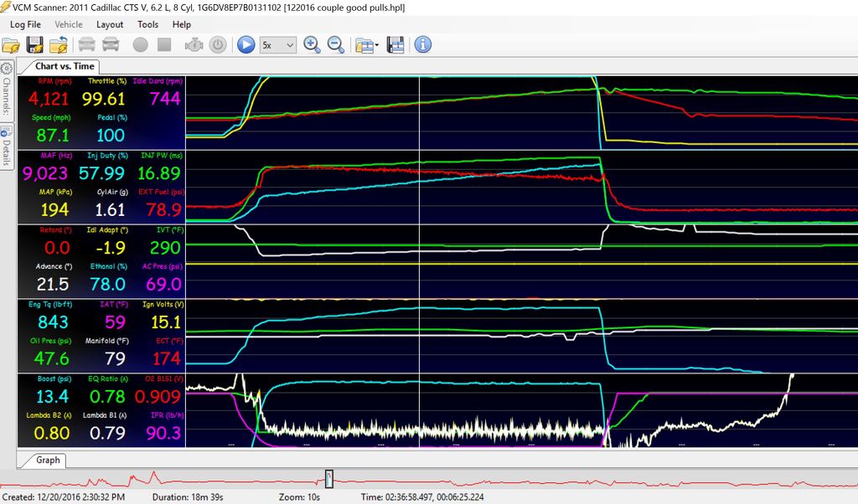Open the Vehicle menu
The width and height of the screenshot is (858, 504).
[69, 24]
